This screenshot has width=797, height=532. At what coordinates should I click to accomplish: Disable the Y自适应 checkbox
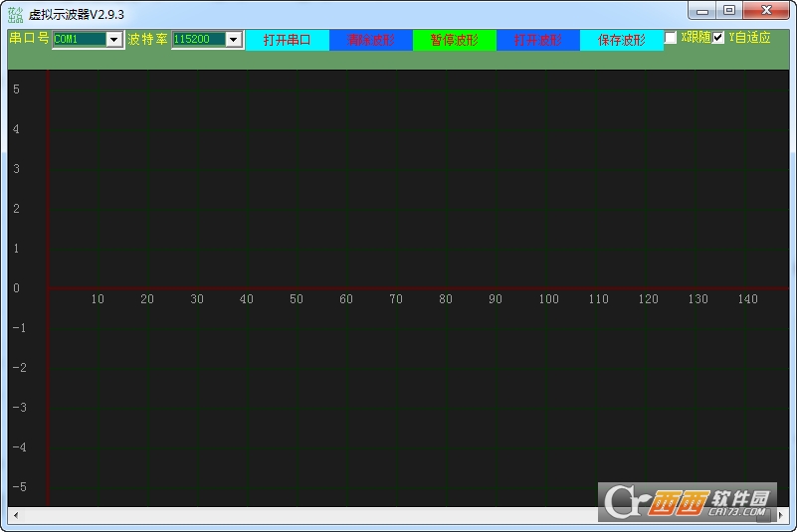717,38
